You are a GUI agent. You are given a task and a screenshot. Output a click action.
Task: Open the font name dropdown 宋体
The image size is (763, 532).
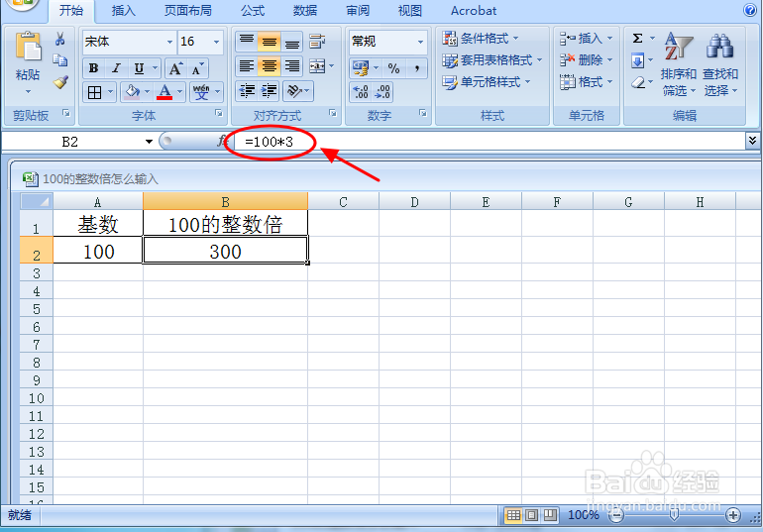tap(169, 42)
